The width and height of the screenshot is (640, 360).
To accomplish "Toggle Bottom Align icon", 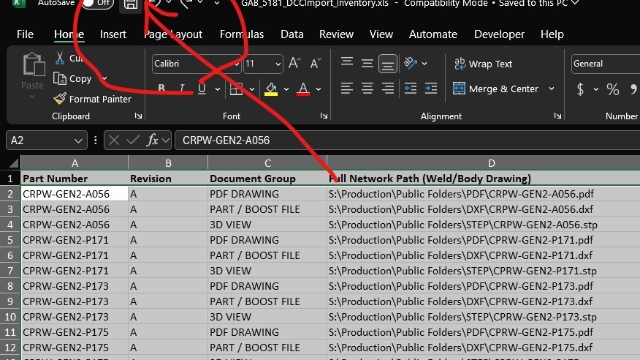I will (387, 64).
